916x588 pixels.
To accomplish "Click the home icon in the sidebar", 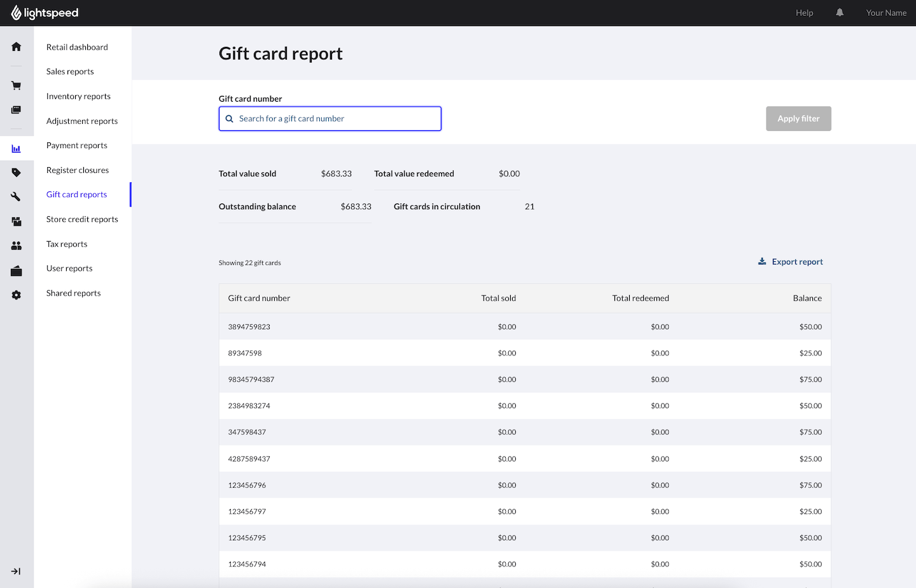I will coord(17,46).
